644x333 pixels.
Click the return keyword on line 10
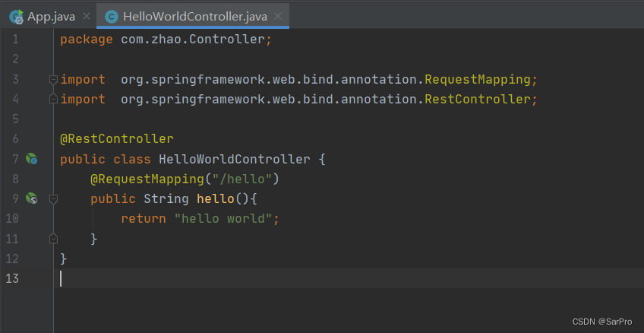[144, 219]
